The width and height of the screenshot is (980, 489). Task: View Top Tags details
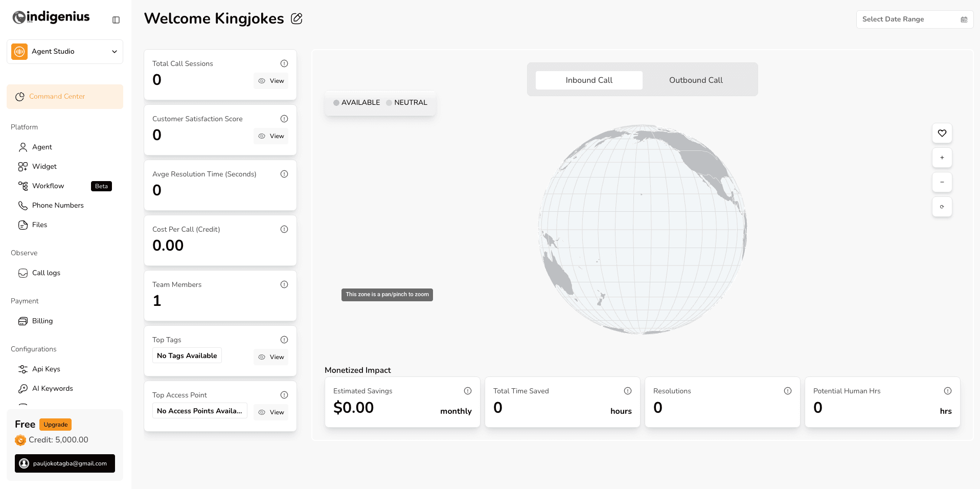coord(271,357)
